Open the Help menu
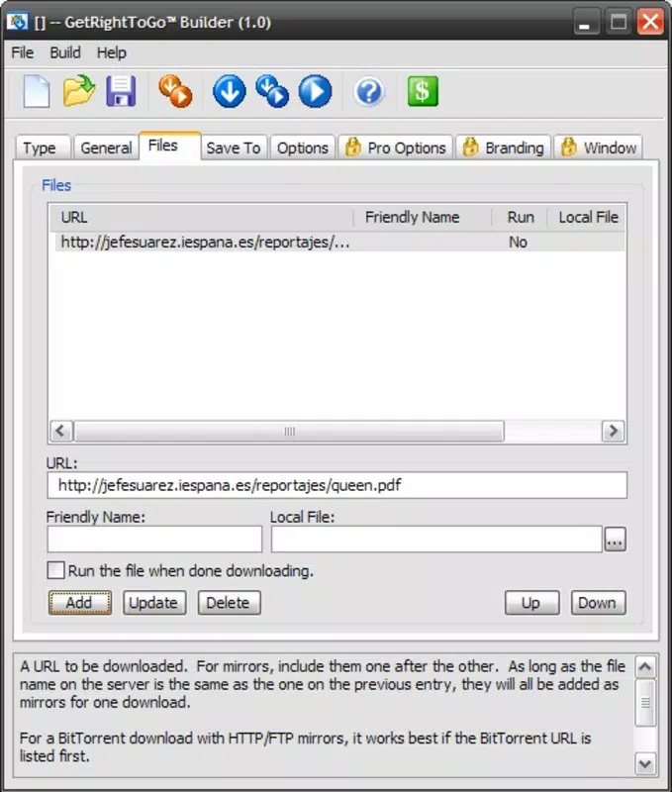The image size is (672, 792). pyautogui.click(x=112, y=52)
